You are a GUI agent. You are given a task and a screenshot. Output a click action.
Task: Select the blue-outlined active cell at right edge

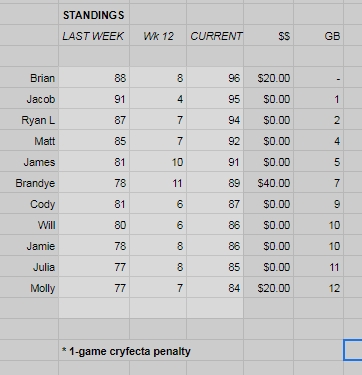pyautogui.click(x=353, y=350)
